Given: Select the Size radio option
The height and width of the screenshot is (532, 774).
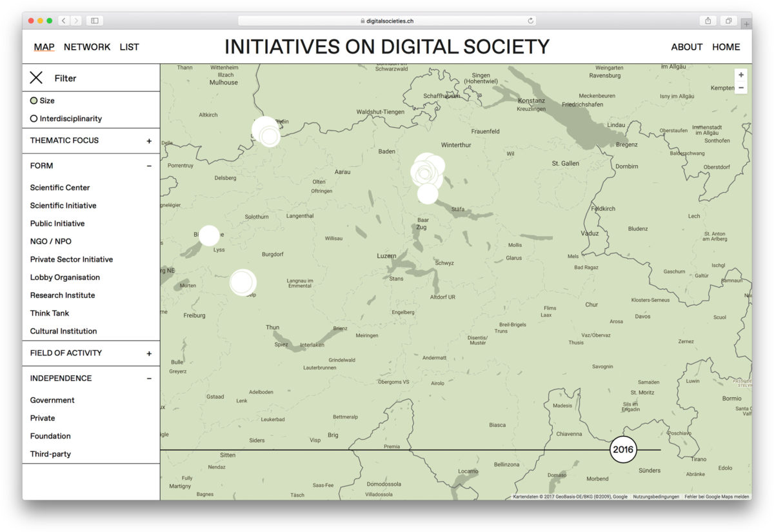Looking at the screenshot, I should [x=34, y=101].
